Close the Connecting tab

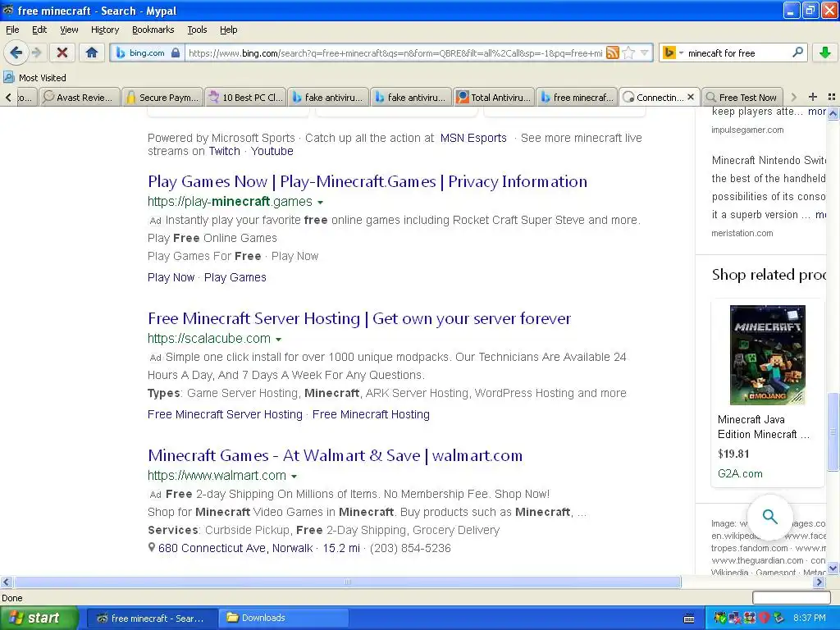pos(691,97)
